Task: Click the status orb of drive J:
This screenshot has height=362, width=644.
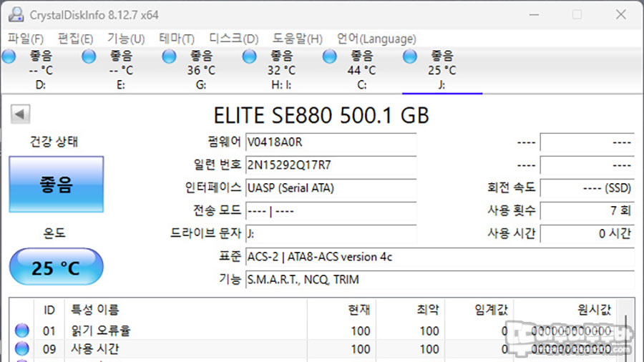Action: pos(409,57)
